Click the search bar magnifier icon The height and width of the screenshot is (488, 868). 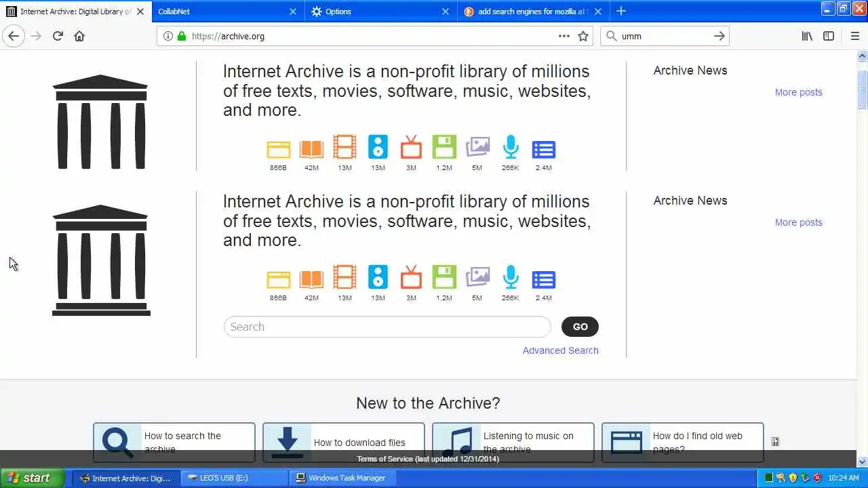[611, 36]
